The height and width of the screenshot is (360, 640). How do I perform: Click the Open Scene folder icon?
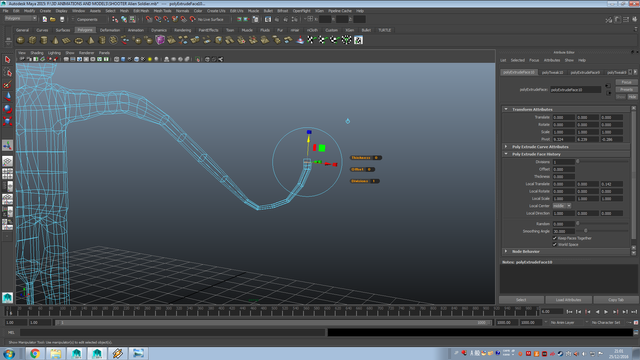coord(53,19)
